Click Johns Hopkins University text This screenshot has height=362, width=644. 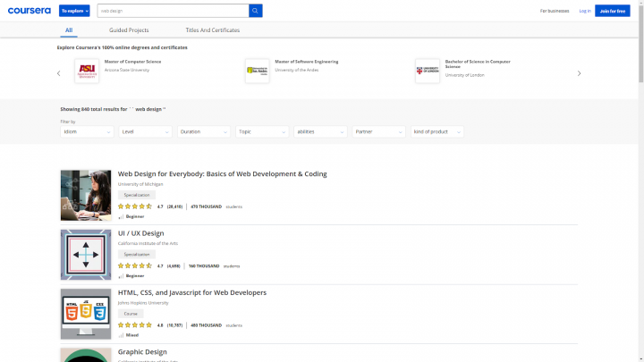[x=143, y=303]
